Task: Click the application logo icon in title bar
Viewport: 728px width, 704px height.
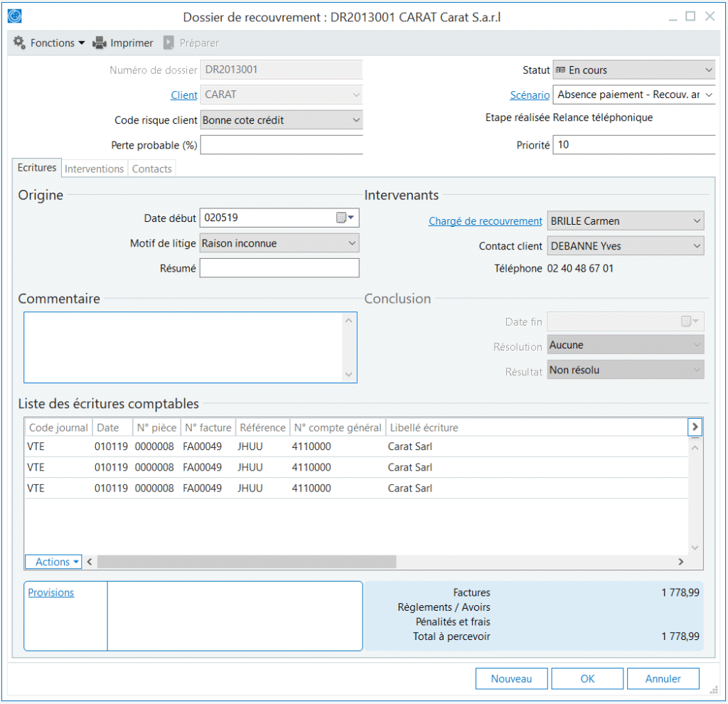Action: tap(14, 16)
